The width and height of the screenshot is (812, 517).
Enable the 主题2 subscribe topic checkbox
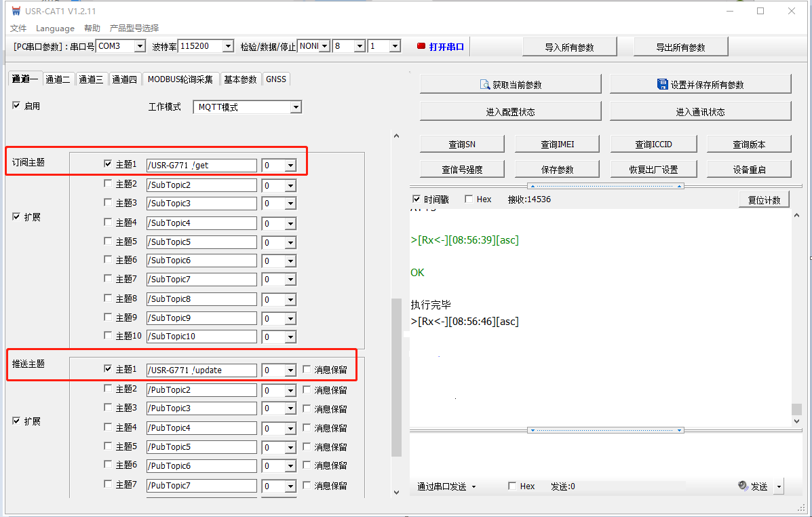(108, 184)
